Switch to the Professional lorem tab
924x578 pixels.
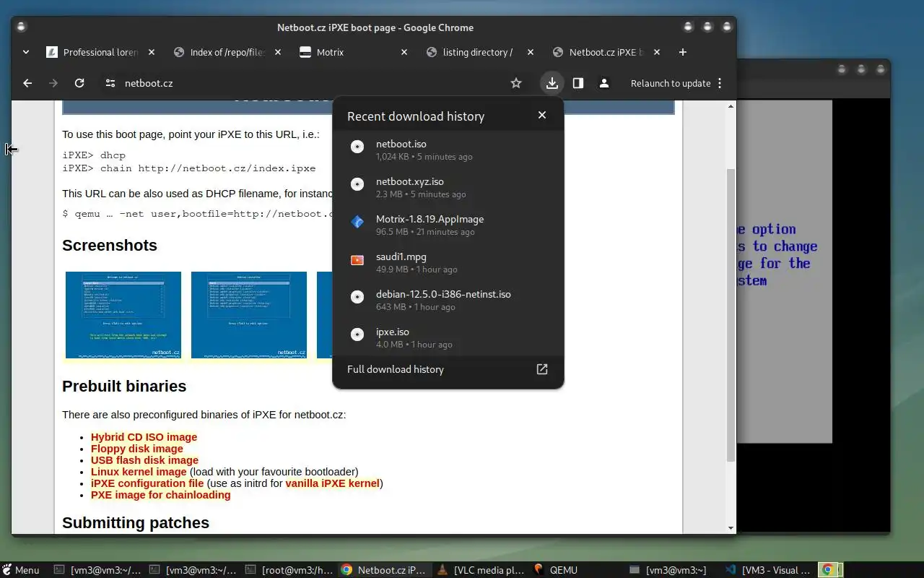[x=100, y=52]
